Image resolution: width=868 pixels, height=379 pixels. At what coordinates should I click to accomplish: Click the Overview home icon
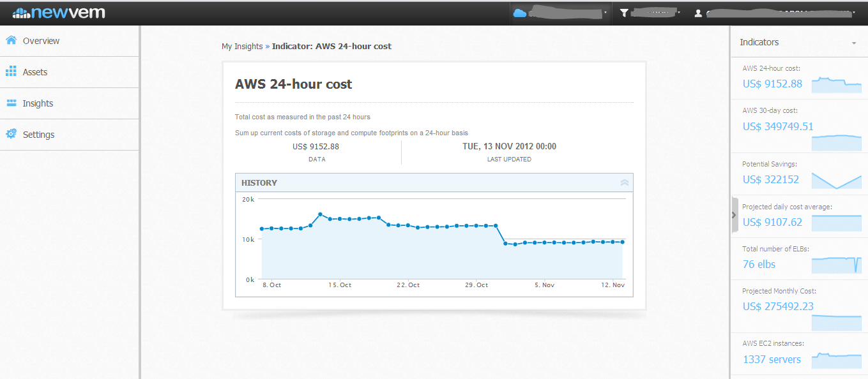[x=11, y=41]
